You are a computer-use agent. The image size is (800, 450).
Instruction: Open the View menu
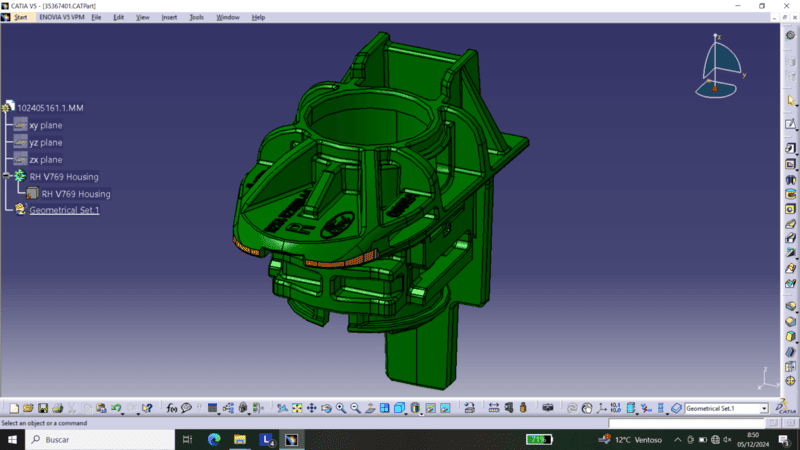coord(142,17)
